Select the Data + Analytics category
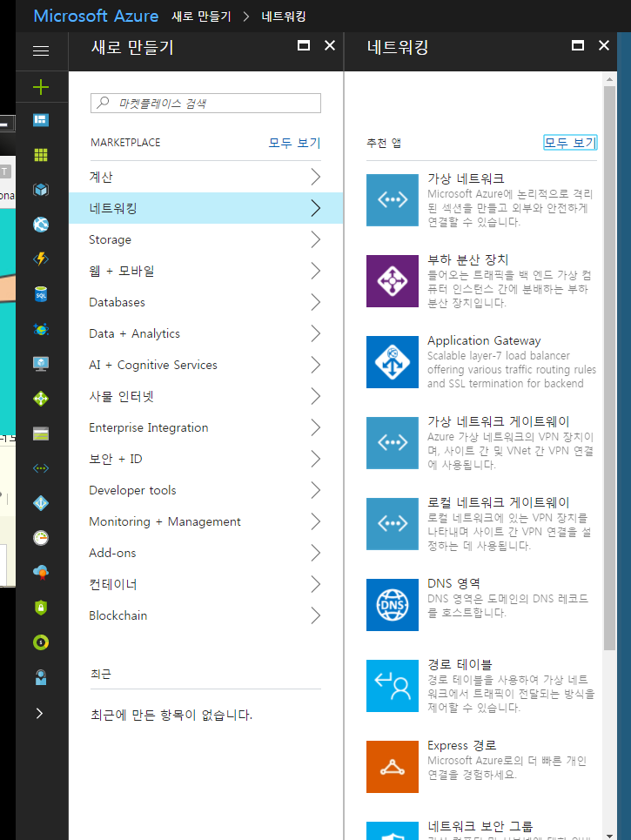Image resolution: width=631 pixels, height=840 pixels. click(x=205, y=333)
